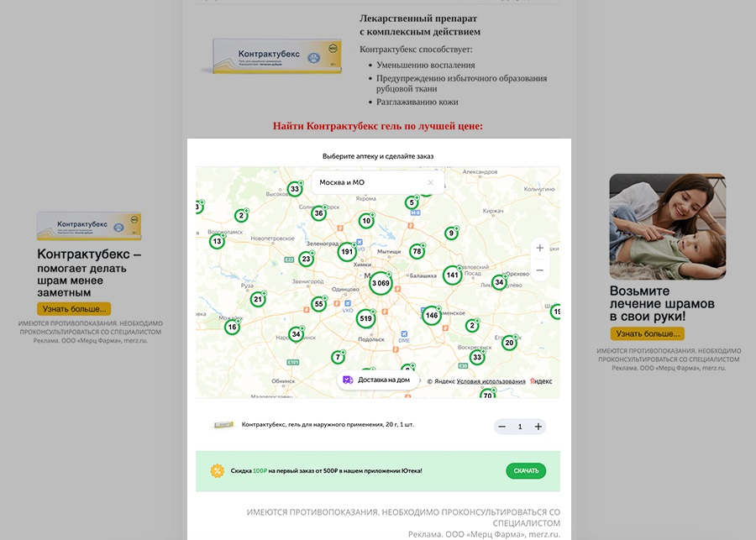
Task: Click the cluster marker 2 near Воскресенск
Action: (472, 326)
